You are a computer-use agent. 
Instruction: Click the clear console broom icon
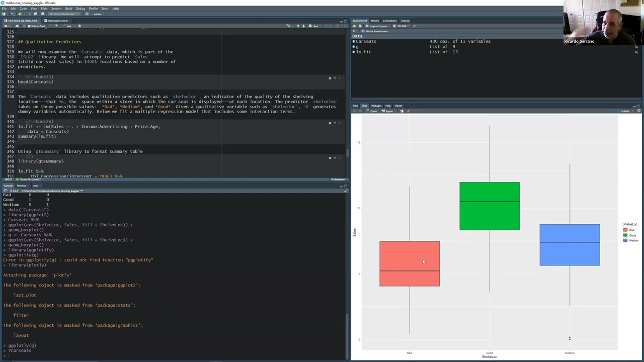(x=345, y=191)
